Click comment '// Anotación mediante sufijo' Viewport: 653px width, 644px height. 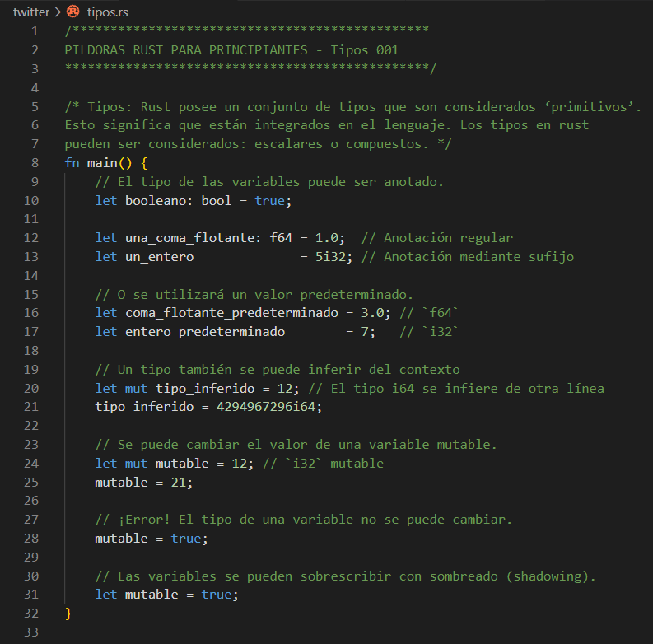468,257
